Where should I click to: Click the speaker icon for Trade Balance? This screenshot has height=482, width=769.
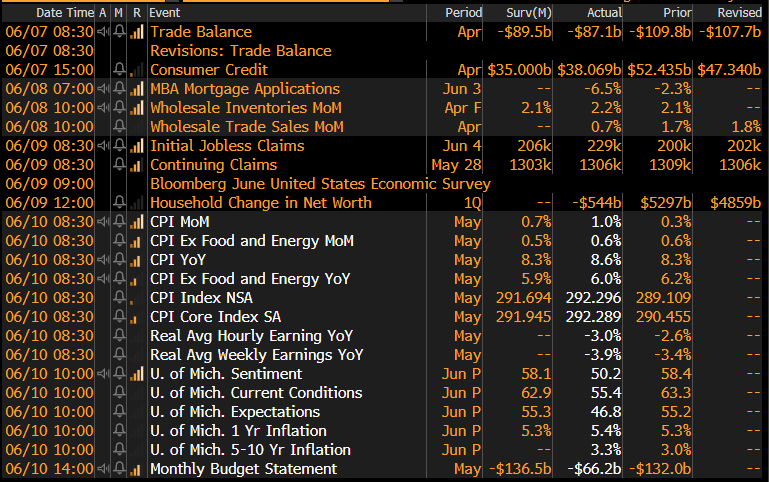pyautogui.click(x=103, y=32)
